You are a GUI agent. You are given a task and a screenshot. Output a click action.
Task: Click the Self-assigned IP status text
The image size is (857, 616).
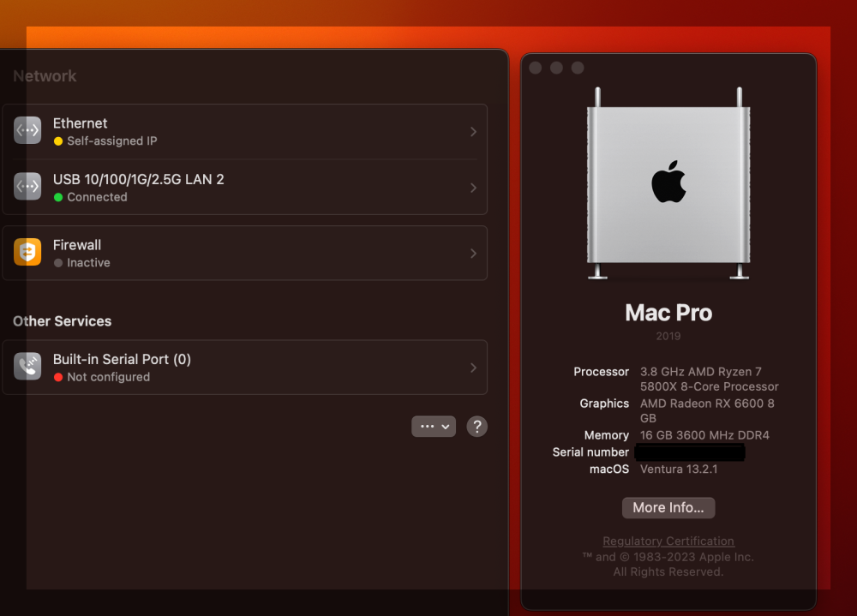(112, 141)
